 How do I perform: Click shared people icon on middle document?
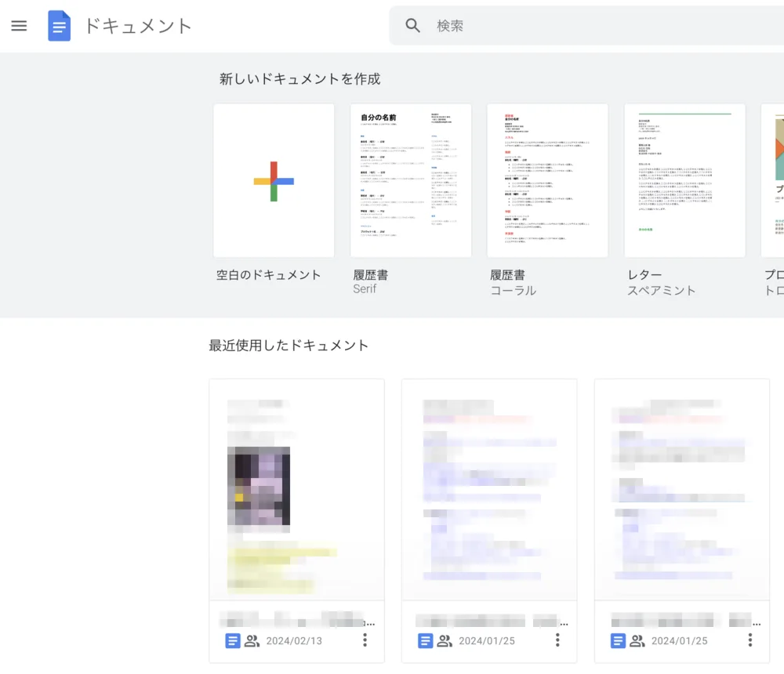(x=445, y=641)
